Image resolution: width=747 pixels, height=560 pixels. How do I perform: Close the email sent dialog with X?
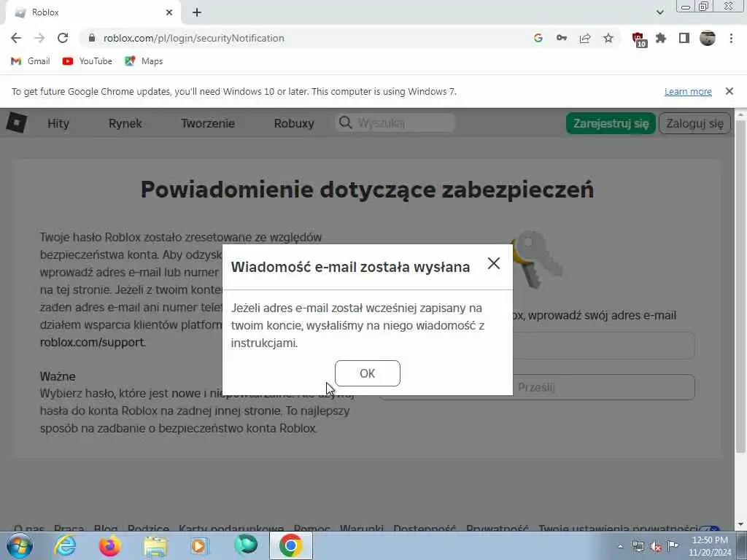point(494,263)
